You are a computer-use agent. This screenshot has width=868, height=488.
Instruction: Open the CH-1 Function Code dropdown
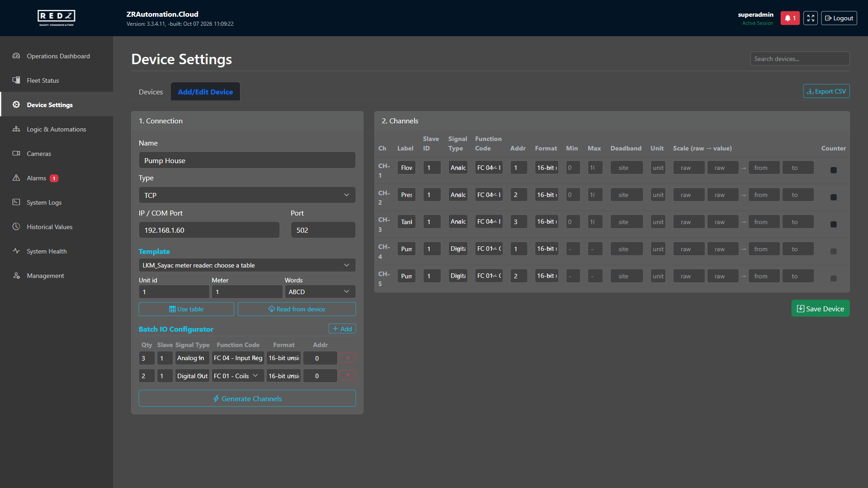point(489,168)
